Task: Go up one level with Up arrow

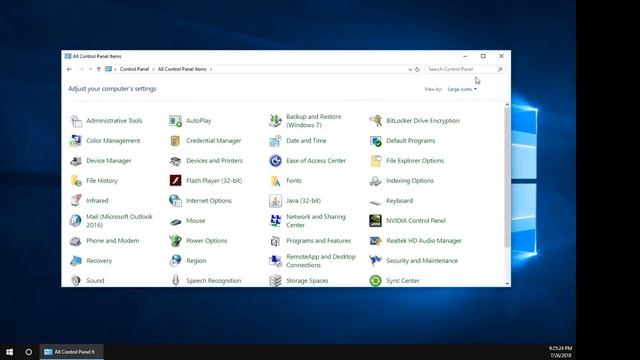Action: click(x=99, y=69)
